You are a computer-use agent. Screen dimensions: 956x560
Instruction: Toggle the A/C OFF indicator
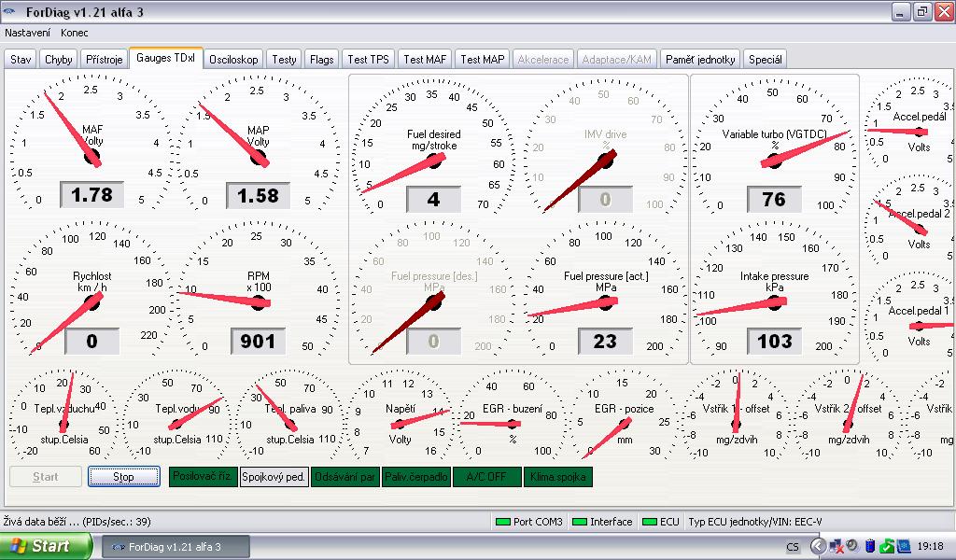click(x=486, y=477)
